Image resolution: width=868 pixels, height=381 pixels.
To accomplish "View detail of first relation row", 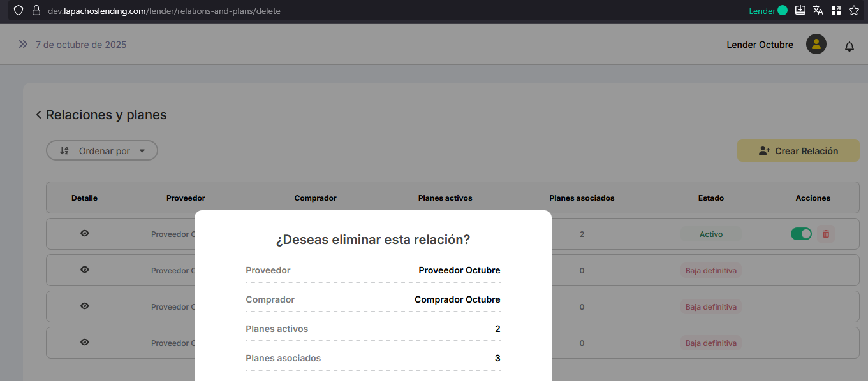I will click(84, 234).
